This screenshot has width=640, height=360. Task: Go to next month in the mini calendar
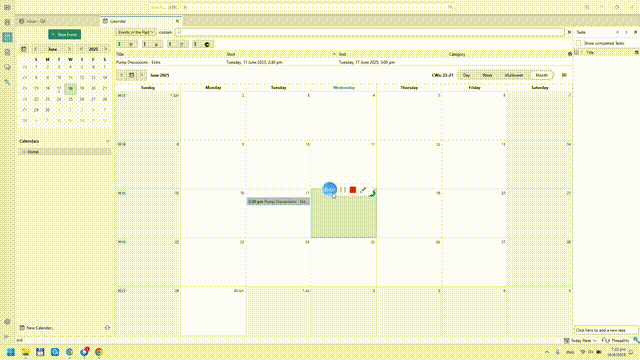coord(69,49)
